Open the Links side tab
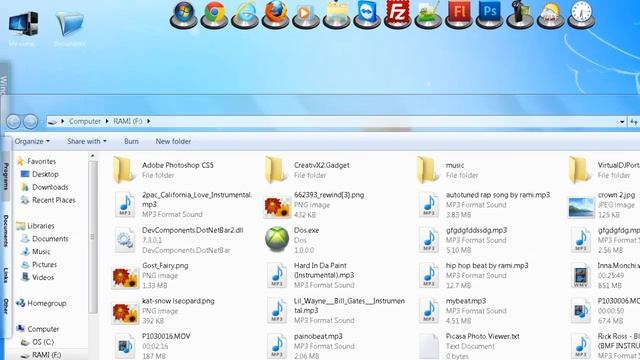 click(6, 276)
